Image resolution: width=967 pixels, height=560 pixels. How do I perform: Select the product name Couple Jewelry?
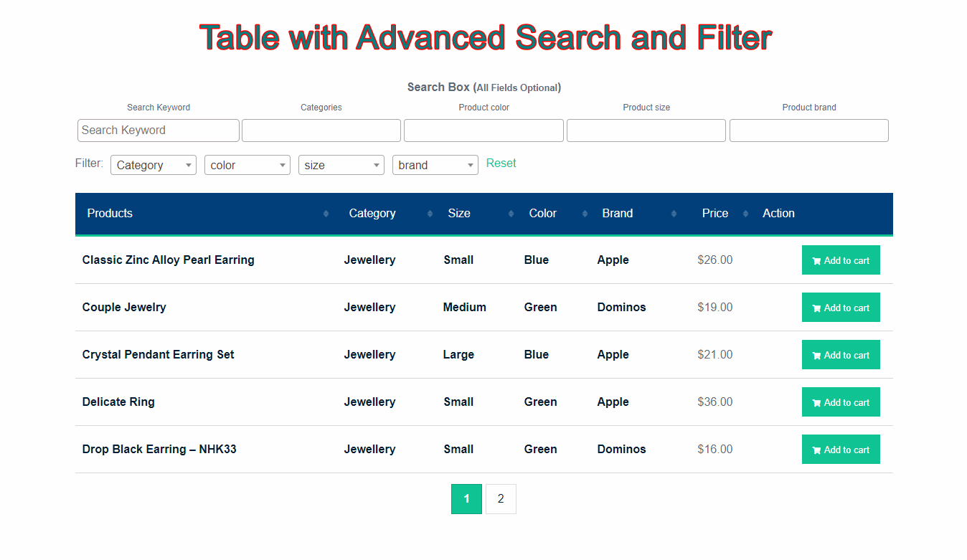coord(124,308)
